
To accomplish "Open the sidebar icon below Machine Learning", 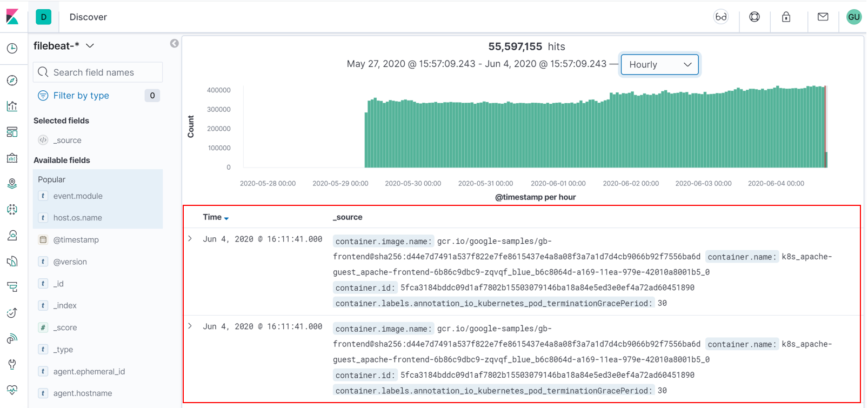I will 12,236.
